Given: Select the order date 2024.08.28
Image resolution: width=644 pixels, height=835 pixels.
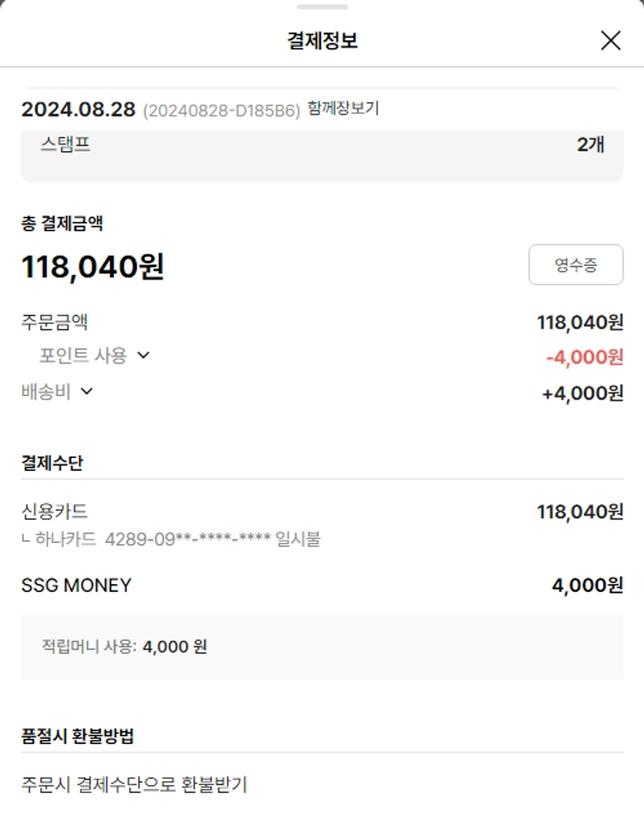Looking at the screenshot, I should coord(78,110).
